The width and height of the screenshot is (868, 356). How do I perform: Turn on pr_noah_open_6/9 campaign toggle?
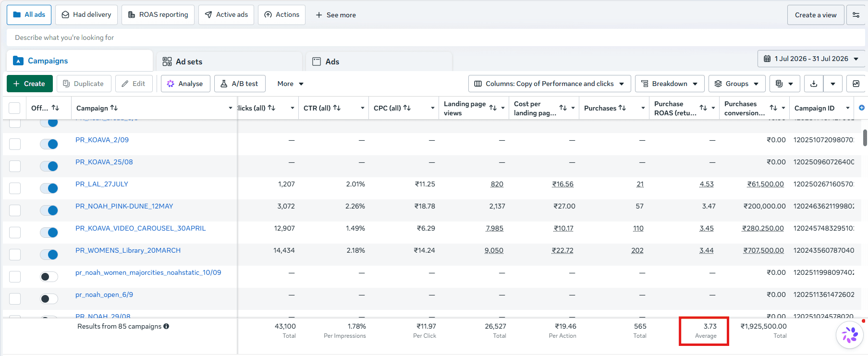(x=49, y=299)
